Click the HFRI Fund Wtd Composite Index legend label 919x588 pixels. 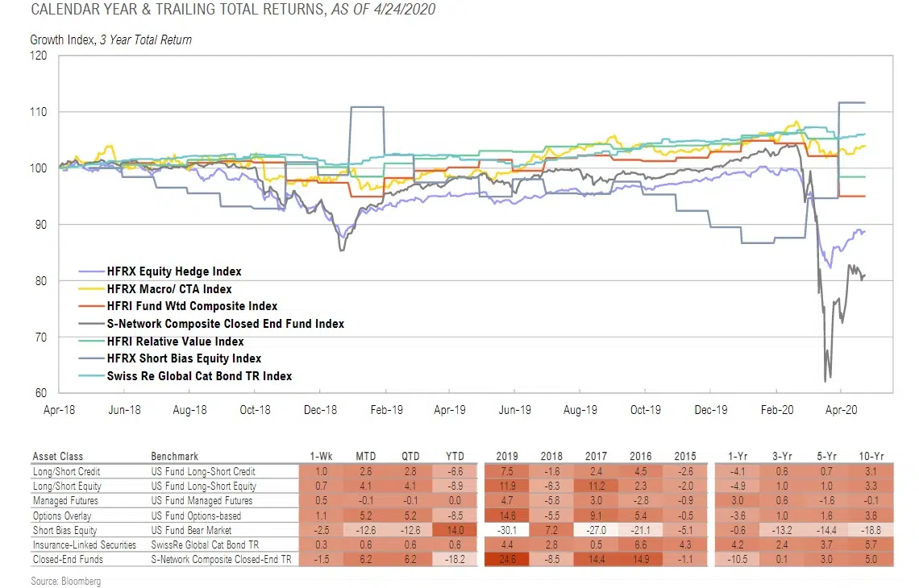[x=192, y=306]
